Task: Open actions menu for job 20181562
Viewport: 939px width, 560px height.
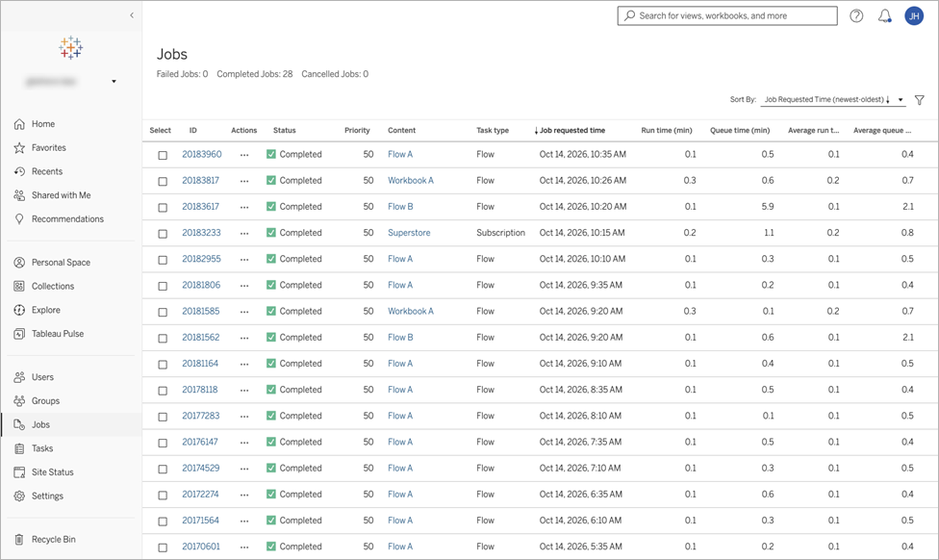Action: click(244, 338)
